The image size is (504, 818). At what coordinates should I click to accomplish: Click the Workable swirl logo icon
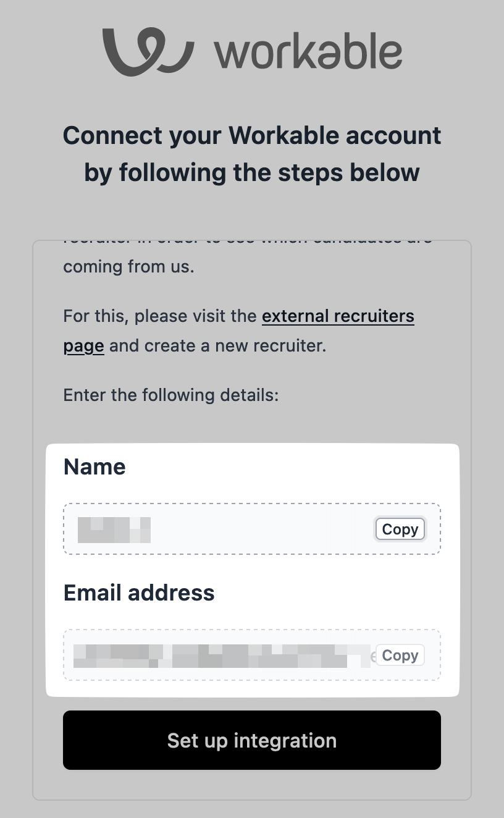(x=148, y=52)
